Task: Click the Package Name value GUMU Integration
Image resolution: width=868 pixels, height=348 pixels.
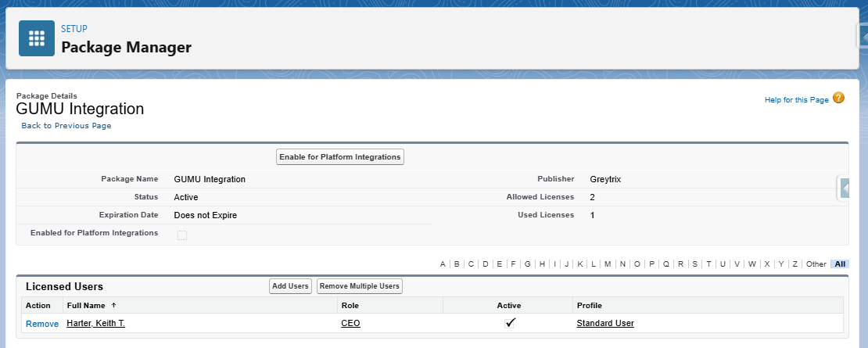Action: tap(210, 179)
